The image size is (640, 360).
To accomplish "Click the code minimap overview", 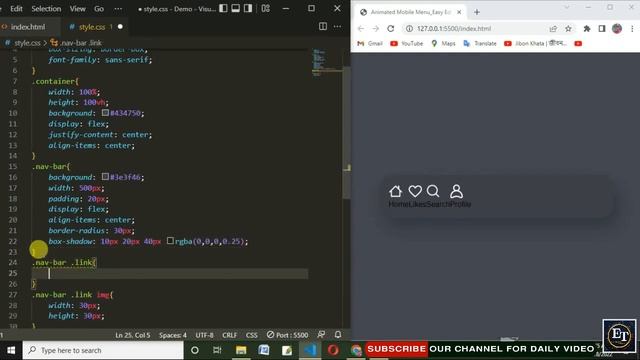I will (x=327, y=63).
